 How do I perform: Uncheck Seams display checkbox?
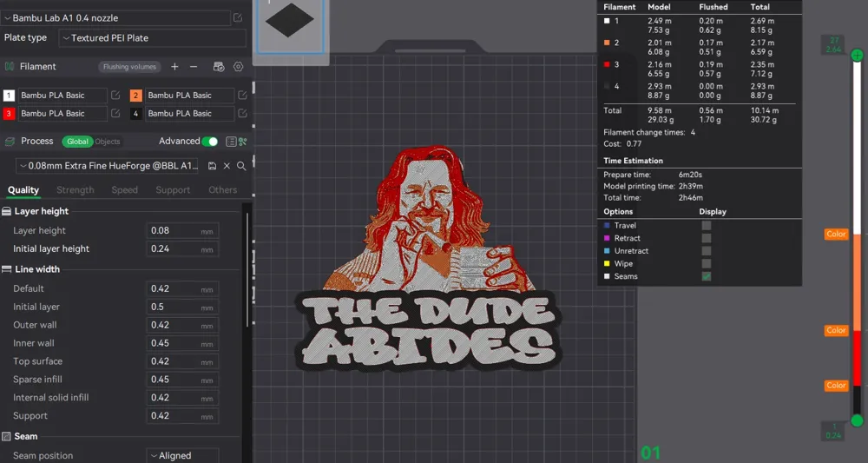click(707, 276)
